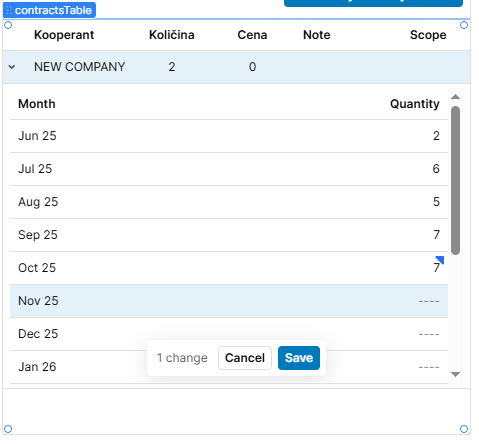The height and width of the screenshot is (444, 479).
Task: Click the Month column header
Action: [37, 104]
